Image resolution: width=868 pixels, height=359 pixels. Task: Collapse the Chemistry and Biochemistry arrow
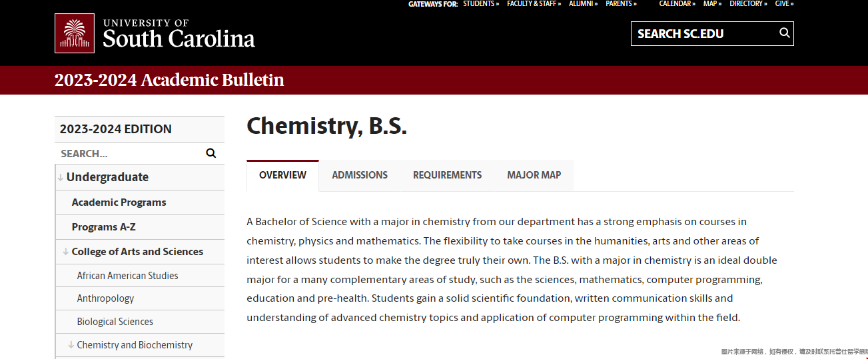[71, 345]
